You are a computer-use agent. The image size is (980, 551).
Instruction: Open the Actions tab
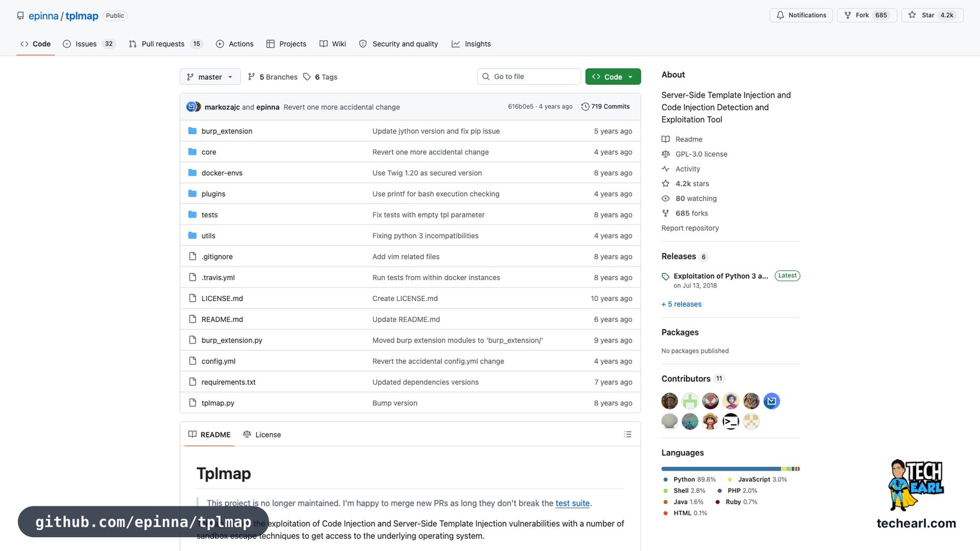[x=235, y=44]
